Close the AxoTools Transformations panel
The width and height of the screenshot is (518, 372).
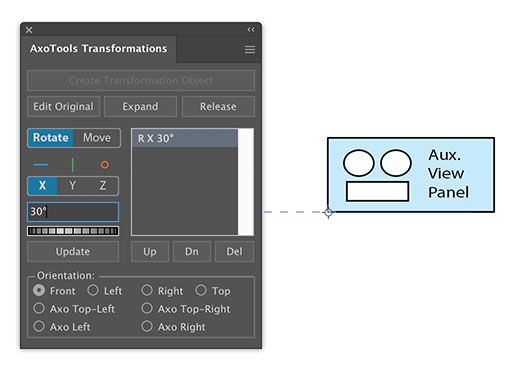(x=29, y=30)
